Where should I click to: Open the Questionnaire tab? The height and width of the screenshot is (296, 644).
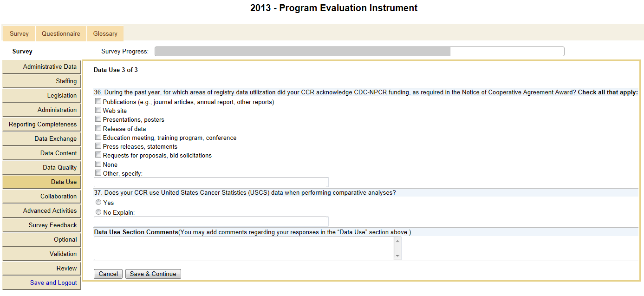coord(61,33)
